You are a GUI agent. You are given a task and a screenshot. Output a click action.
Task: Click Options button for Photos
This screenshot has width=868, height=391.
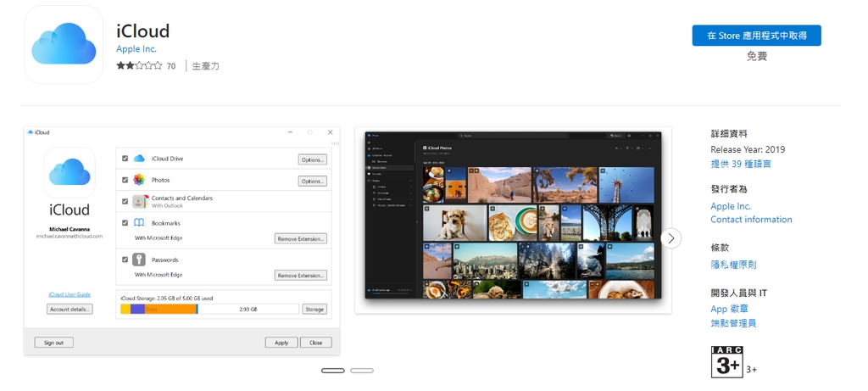click(x=312, y=182)
